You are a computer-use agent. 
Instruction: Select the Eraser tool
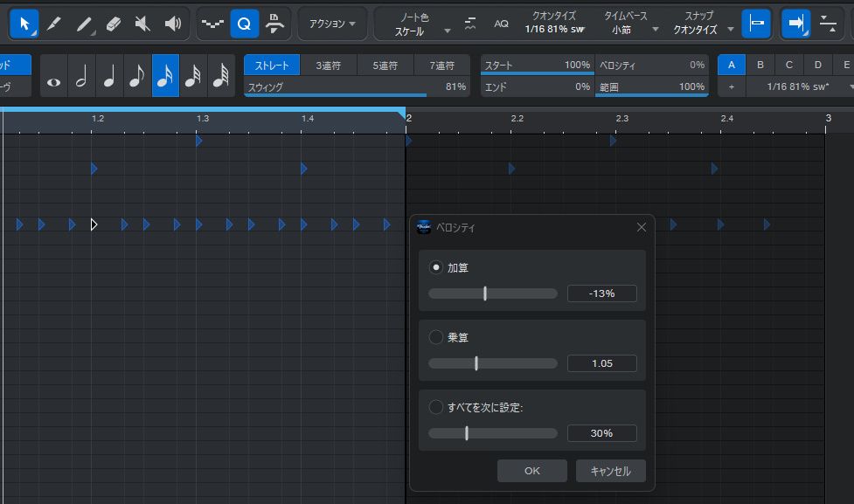point(112,24)
